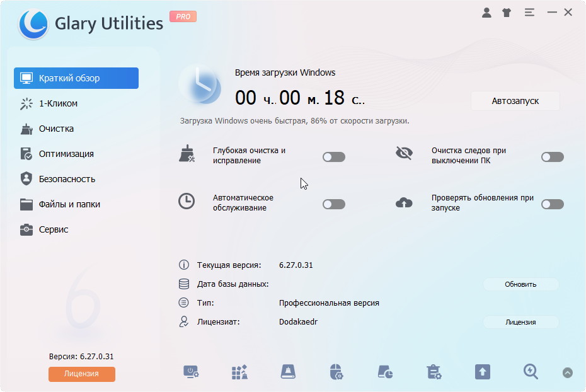
Task: Open the Сервис section
Action: tap(76, 229)
